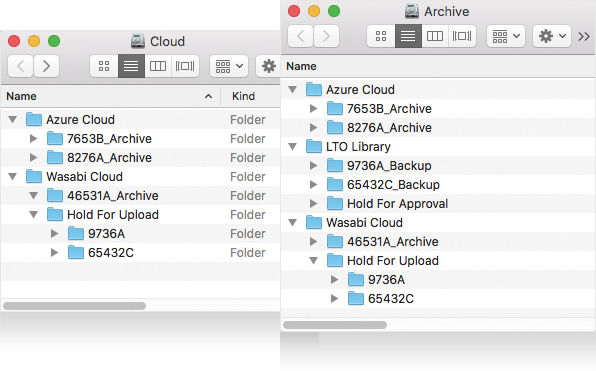This screenshot has width=596, height=371.
Task: Collapse Azure Cloud folder in Cloud window
Action: click(13, 120)
